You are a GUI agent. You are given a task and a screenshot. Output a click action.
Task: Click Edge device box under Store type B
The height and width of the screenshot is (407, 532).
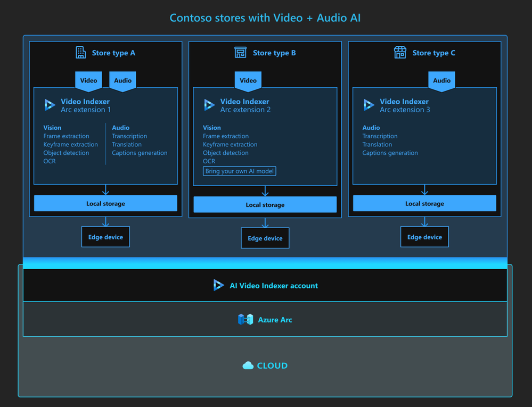pos(265,238)
